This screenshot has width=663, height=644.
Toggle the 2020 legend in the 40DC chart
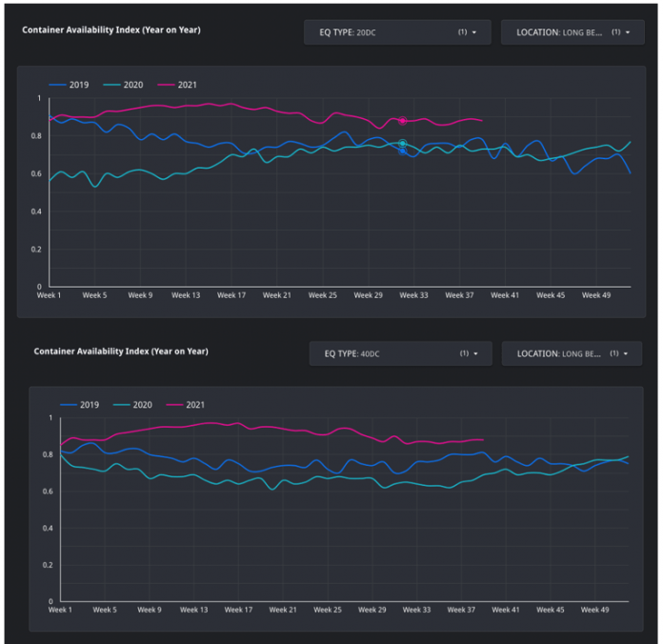click(x=132, y=405)
